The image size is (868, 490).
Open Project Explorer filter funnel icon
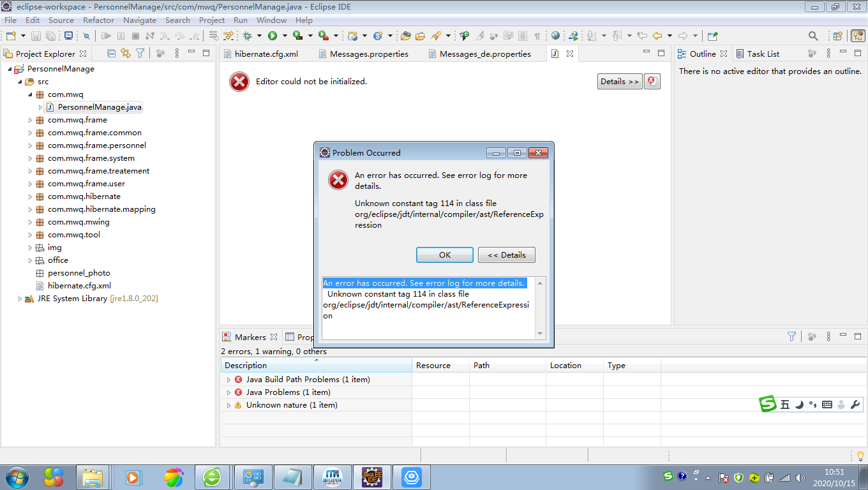pos(140,54)
